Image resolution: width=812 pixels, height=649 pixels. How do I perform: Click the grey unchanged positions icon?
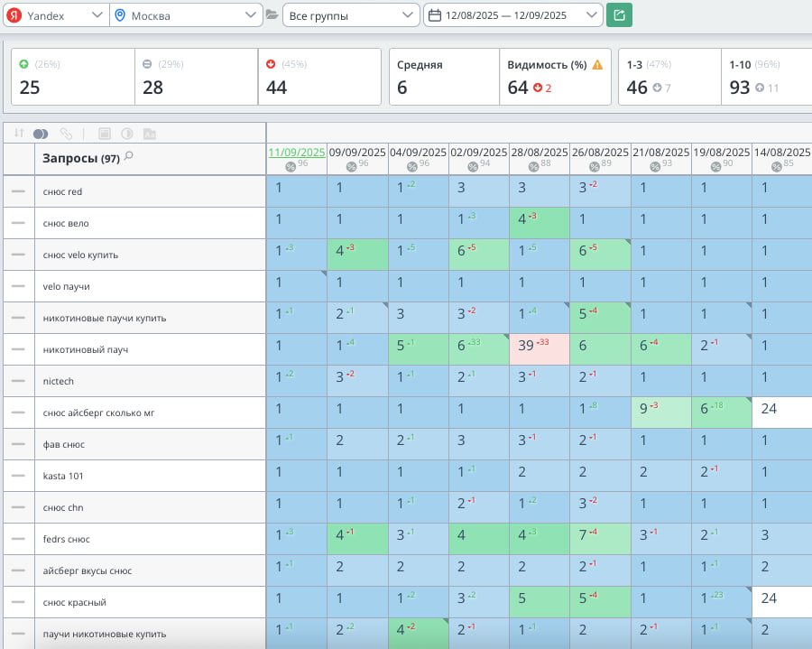147,64
